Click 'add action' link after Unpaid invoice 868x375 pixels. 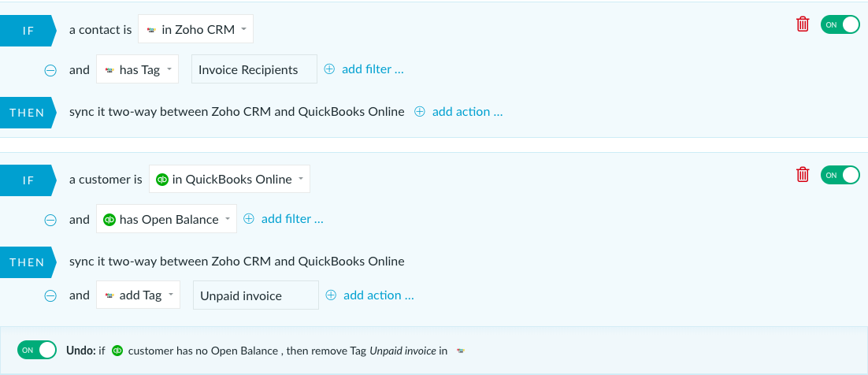[x=379, y=295]
